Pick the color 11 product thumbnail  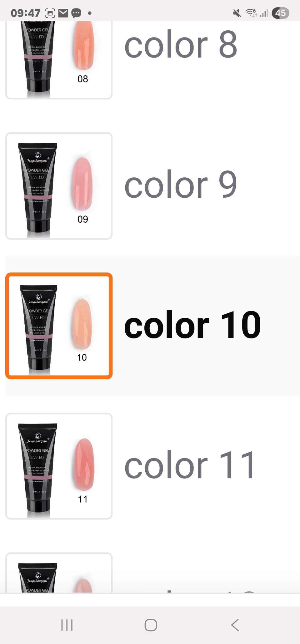tap(59, 466)
